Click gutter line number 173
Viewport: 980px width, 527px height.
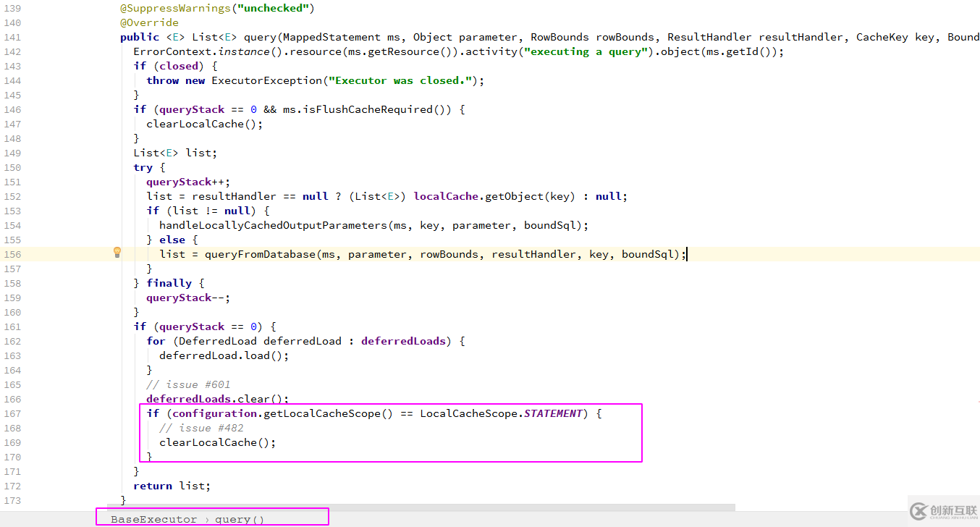click(12, 500)
